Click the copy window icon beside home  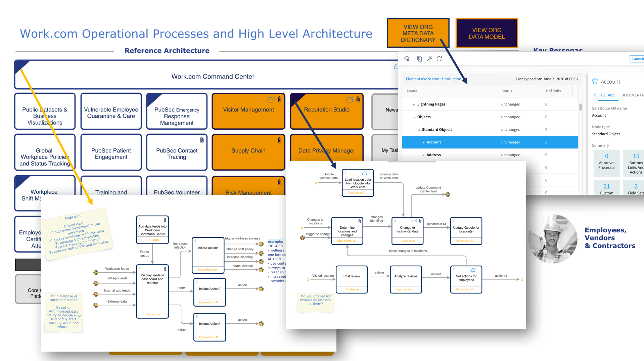pyautogui.click(x=419, y=59)
